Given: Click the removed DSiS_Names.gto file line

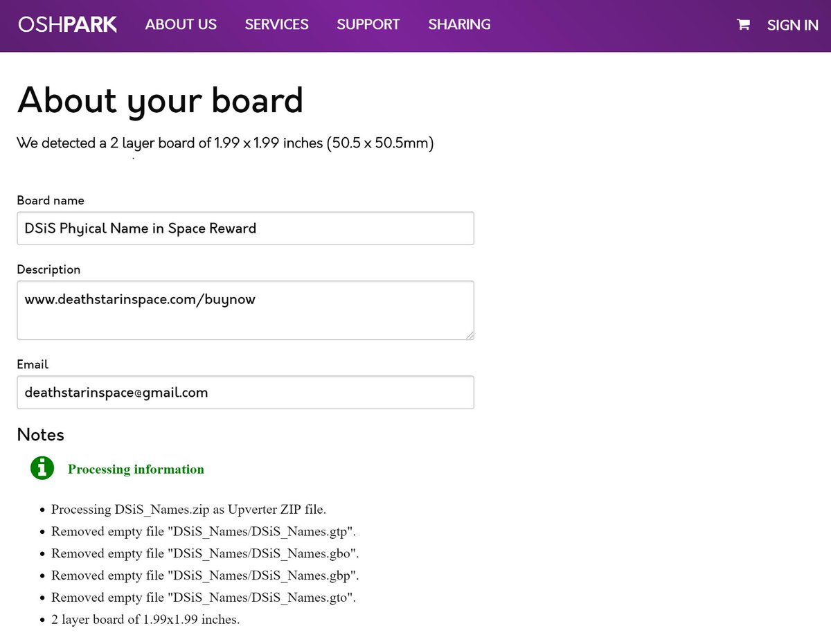Looking at the screenshot, I should (204, 598).
